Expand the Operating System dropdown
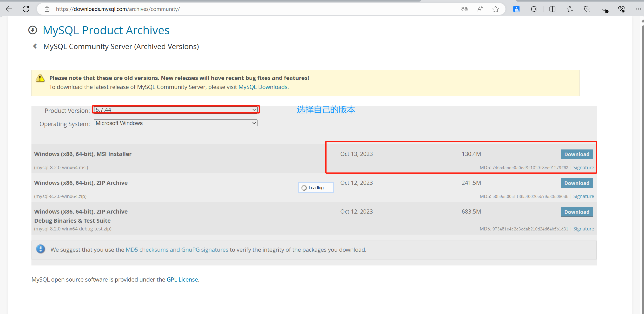 click(x=176, y=123)
